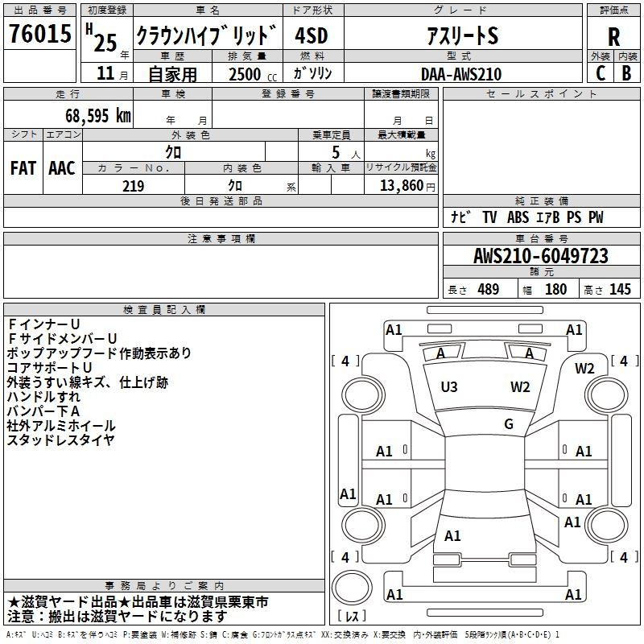Select the evaluation score R

613,37
